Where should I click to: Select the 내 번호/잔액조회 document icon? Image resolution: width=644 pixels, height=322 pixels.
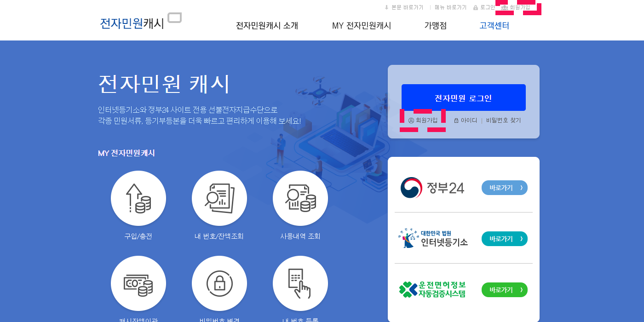(219, 198)
